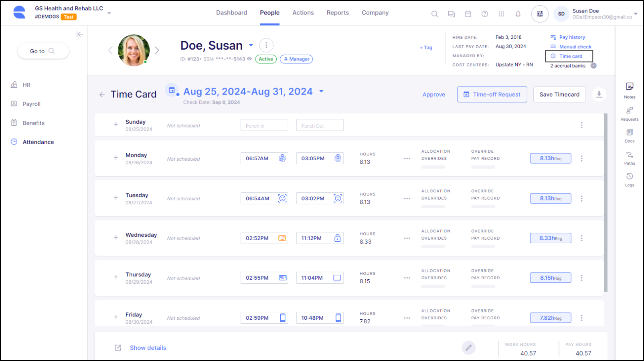This screenshot has width=644, height=361.
Task: Open the Docs panel
Action: click(x=629, y=135)
